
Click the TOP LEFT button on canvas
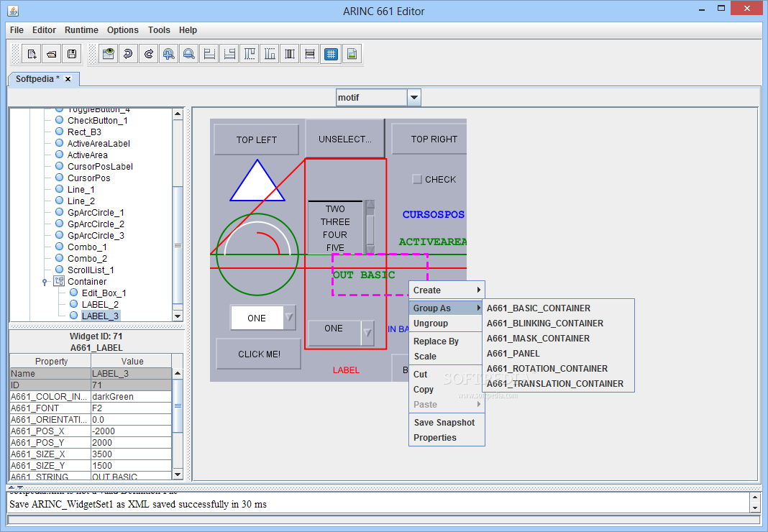(x=257, y=139)
